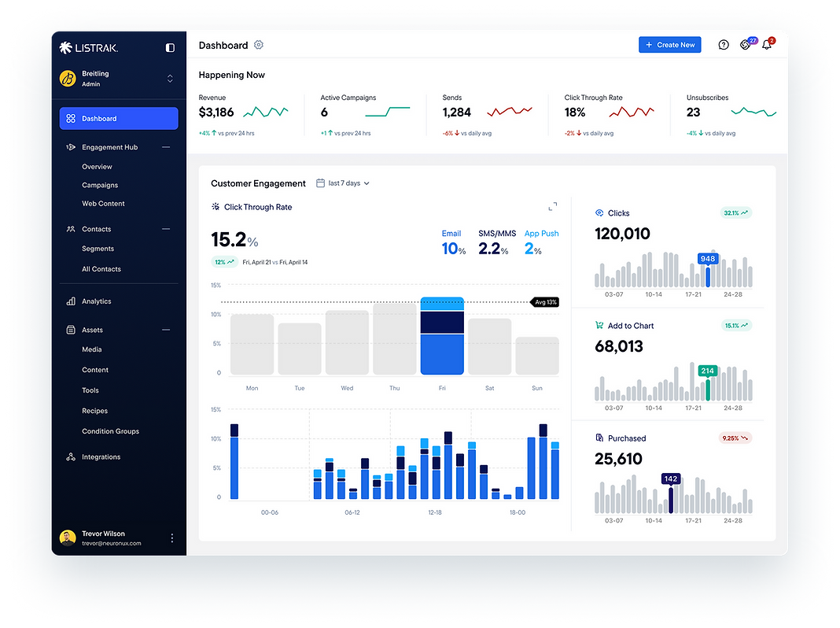Expand the Breitling Admin account switcher
This screenshot has height=628, width=840.
pyautogui.click(x=169, y=78)
